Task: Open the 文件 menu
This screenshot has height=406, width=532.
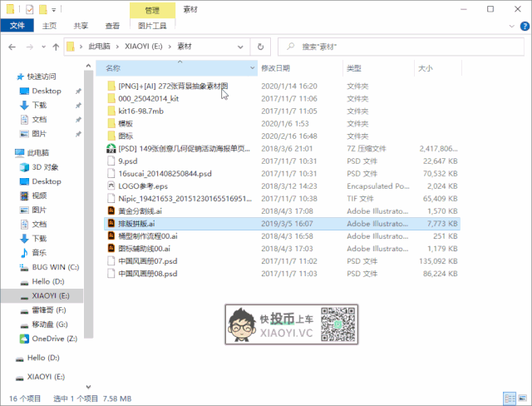Action: (x=17, y=26)
